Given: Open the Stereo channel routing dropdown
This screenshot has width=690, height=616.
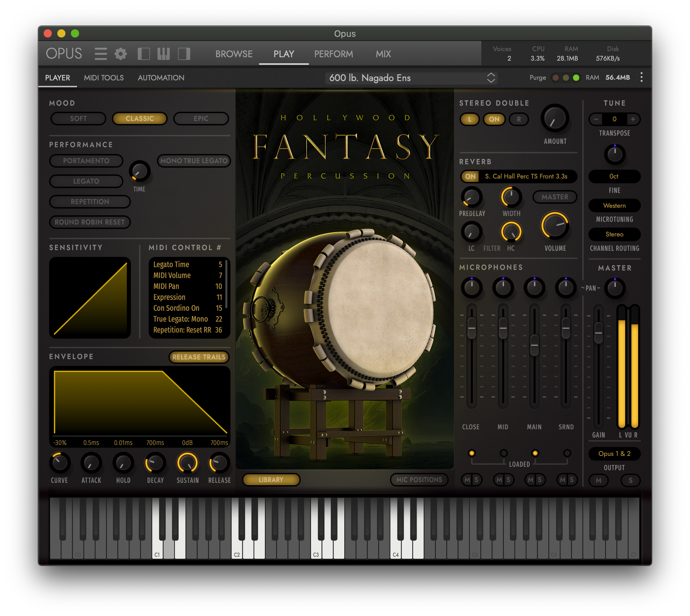Looking at the screenshot, I should point(614,234).
